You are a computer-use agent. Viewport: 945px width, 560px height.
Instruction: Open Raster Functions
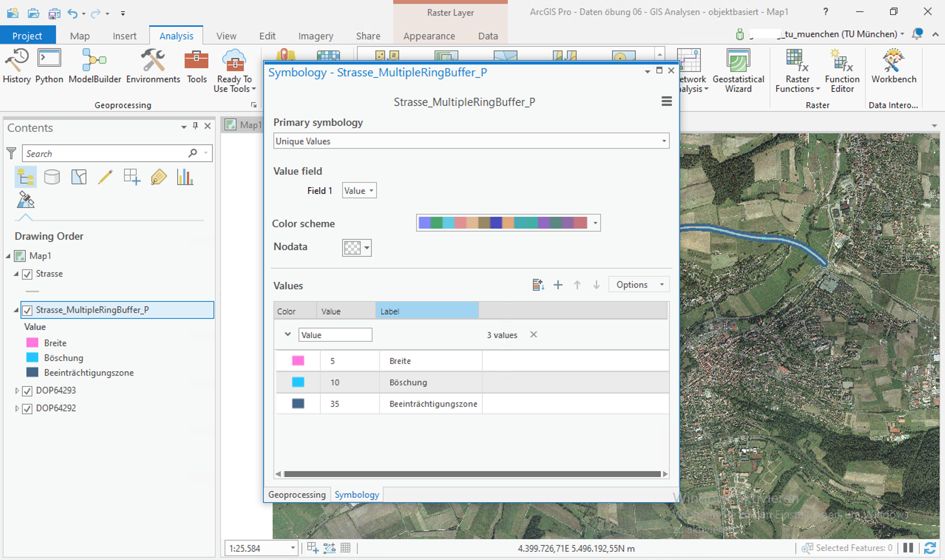(797, 71)
